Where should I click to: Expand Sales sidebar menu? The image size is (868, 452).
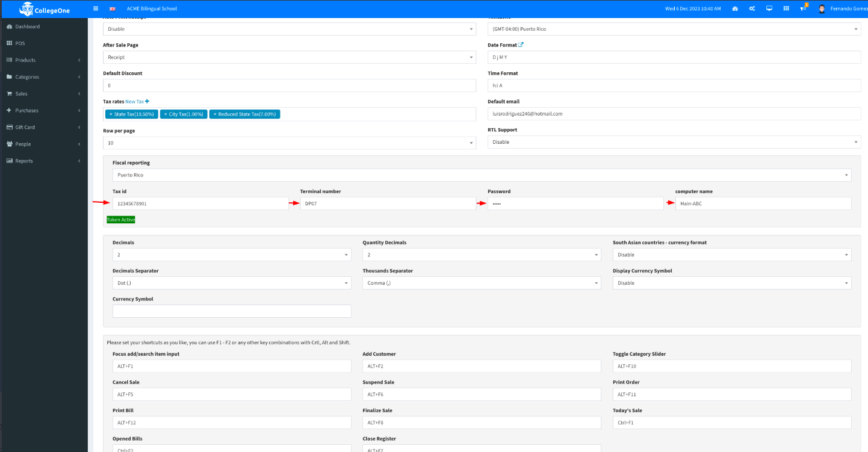point(44,94)
